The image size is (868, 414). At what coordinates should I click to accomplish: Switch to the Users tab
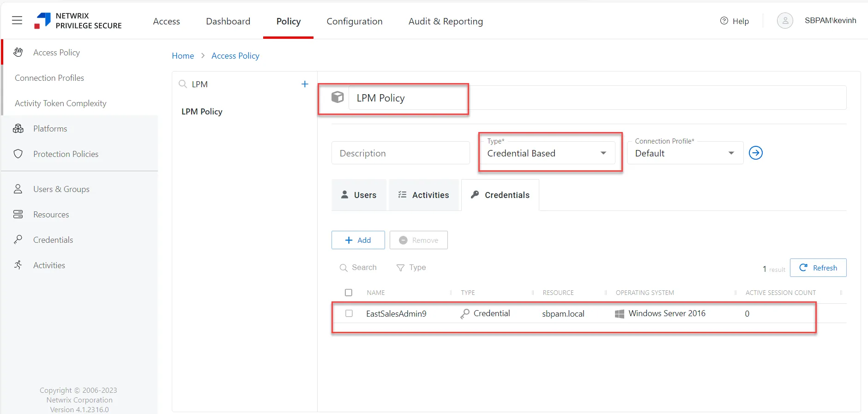pos(359,195)
